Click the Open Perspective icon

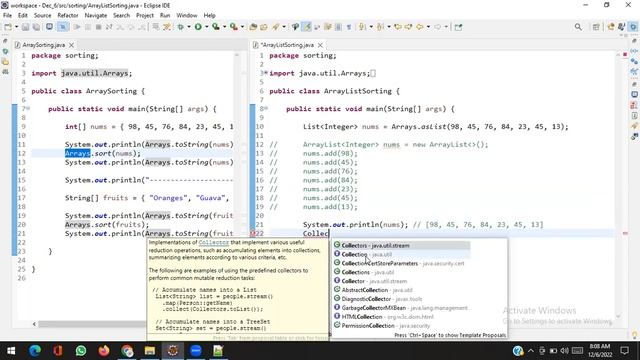pos(596,27)
